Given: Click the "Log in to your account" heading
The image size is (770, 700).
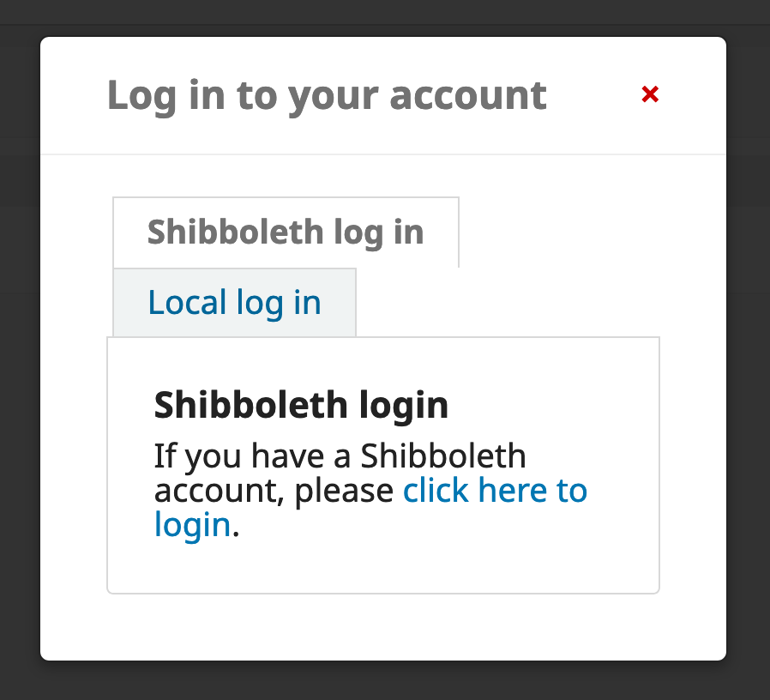Looking at the screenshot, I should pos(326,94).
